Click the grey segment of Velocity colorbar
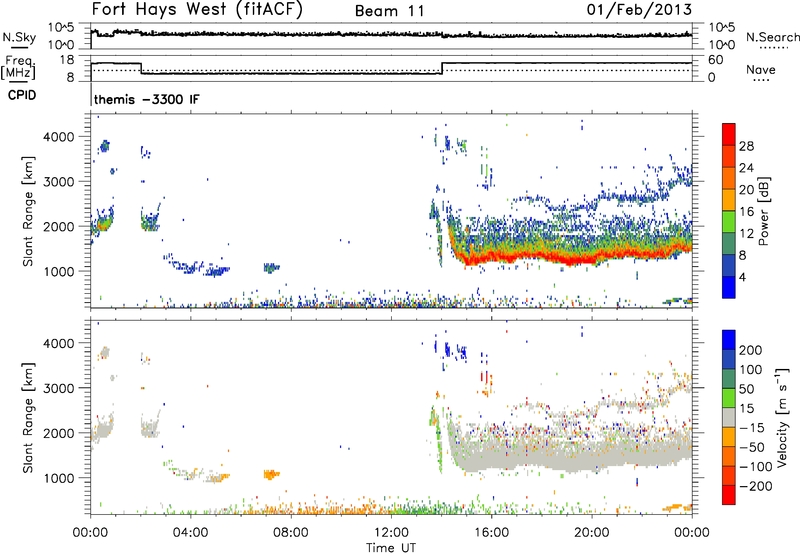The image size is (800, 554). [729, 417]
